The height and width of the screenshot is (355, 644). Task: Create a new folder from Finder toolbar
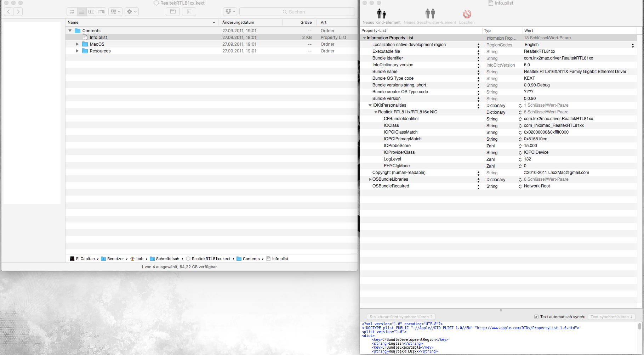tap(173, 12)
